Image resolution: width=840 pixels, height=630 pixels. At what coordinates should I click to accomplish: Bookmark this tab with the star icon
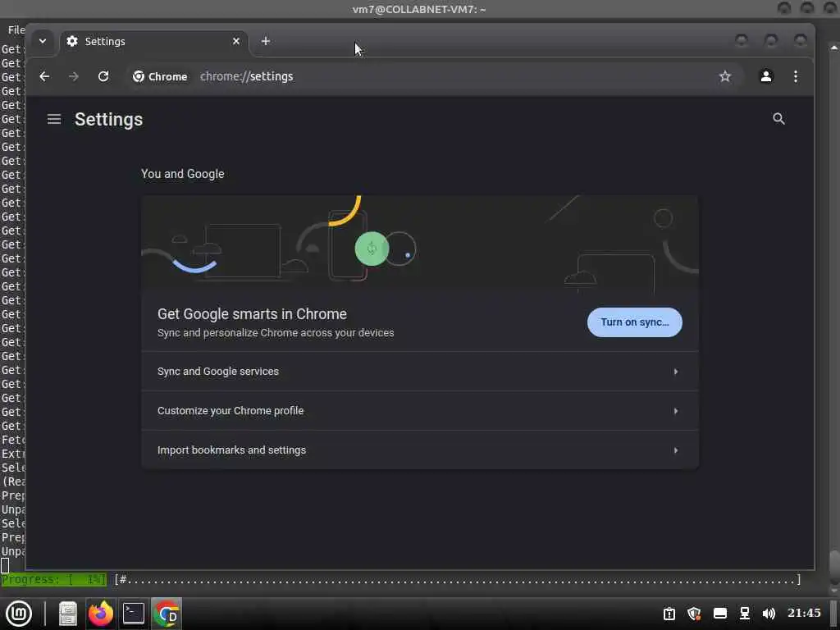pos(725,76)
